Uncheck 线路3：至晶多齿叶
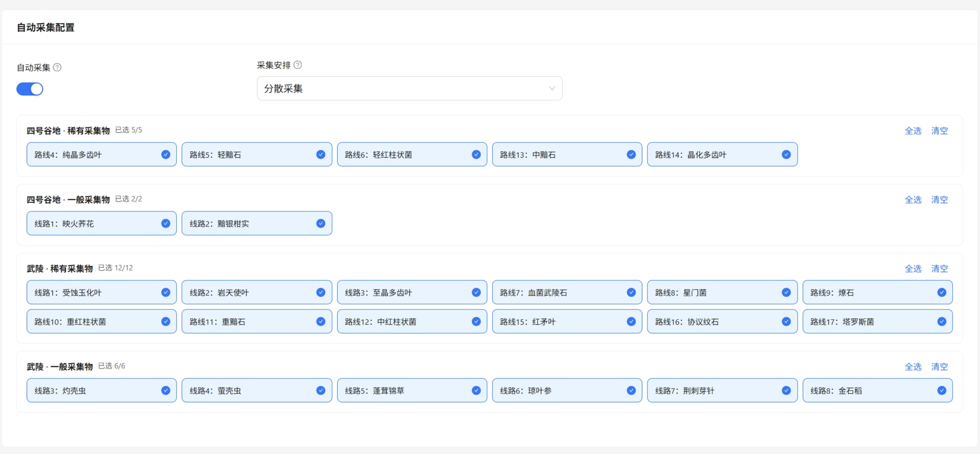 point(412,292)
